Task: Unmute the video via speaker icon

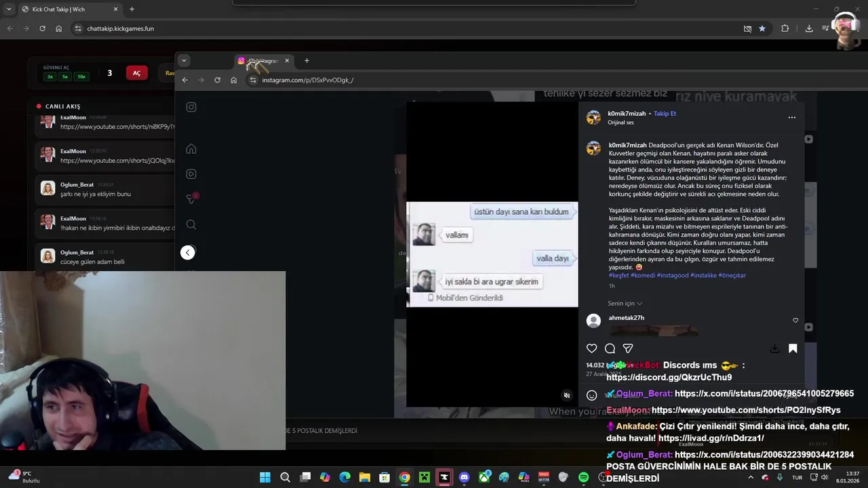Action: pos(567,395)
